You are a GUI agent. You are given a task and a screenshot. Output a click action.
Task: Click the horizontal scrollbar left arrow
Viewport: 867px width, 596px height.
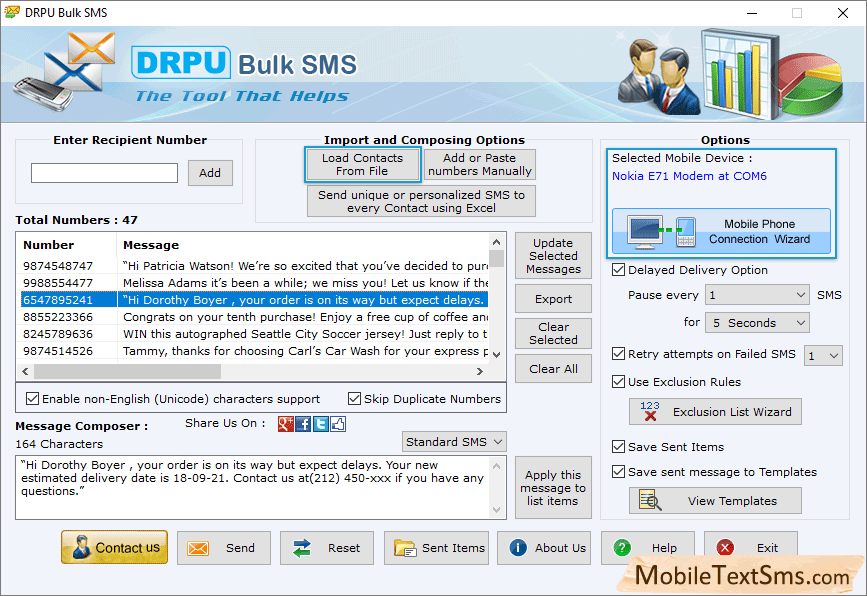click(25, 372)
